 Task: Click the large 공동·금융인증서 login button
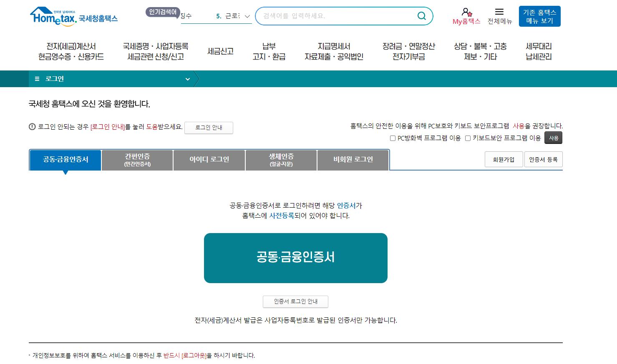(x=295, y=258)
